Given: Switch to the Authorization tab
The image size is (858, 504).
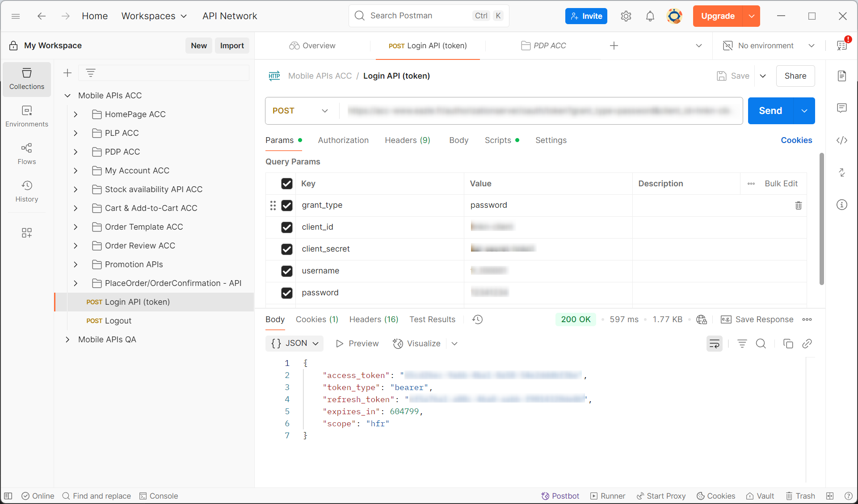Looking at the screenshot, I should point(343,140).
